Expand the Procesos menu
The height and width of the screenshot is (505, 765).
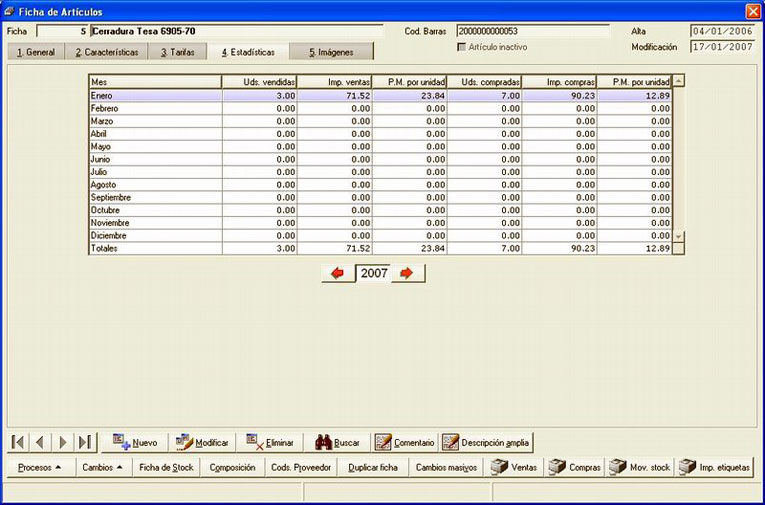40,467
